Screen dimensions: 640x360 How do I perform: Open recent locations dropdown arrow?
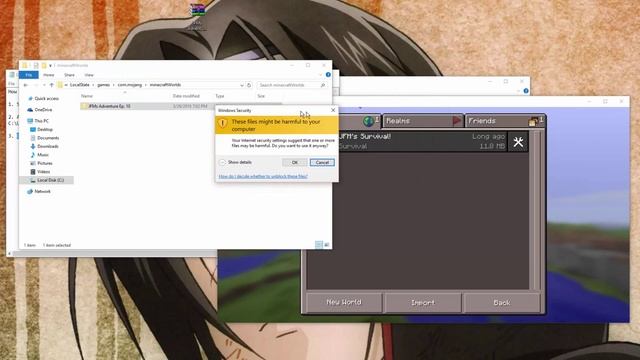(44, 85)
